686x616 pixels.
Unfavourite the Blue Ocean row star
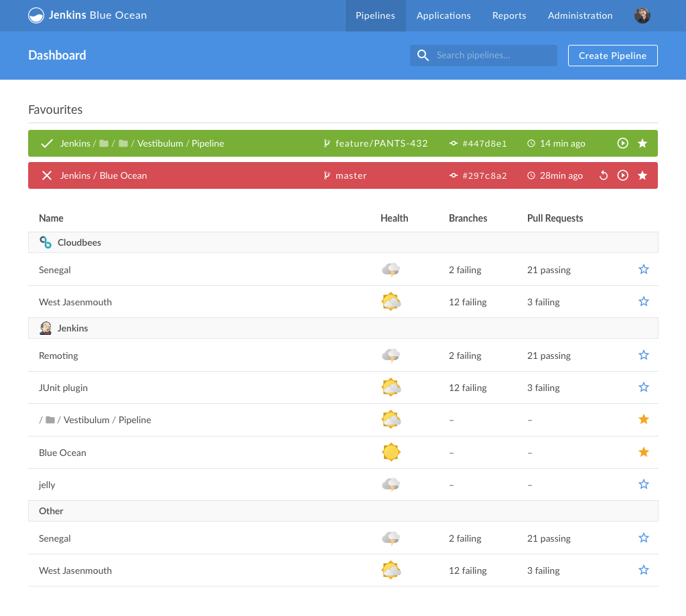point(644,452)
